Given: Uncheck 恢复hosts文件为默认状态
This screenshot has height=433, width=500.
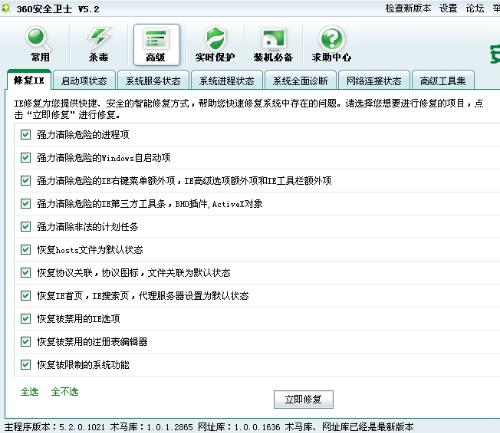Looking at the screenshot, I should (x=26, y=249).
